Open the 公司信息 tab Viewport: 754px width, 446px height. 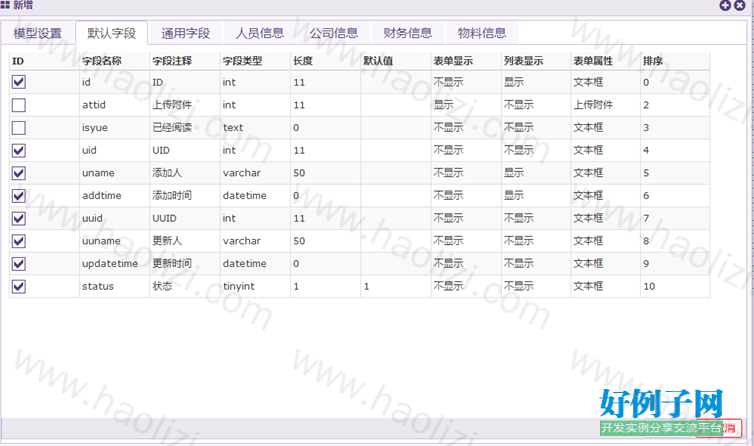334,33
